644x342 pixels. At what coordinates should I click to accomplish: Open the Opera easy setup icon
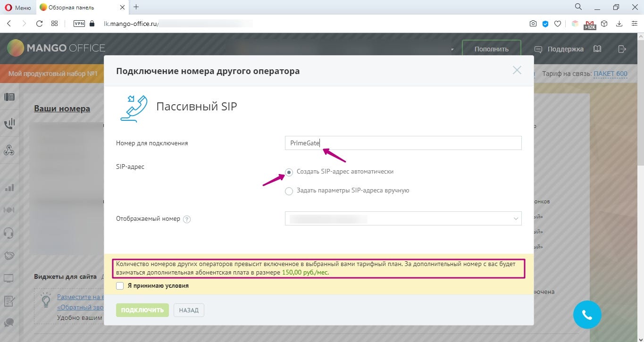[634, 23]
